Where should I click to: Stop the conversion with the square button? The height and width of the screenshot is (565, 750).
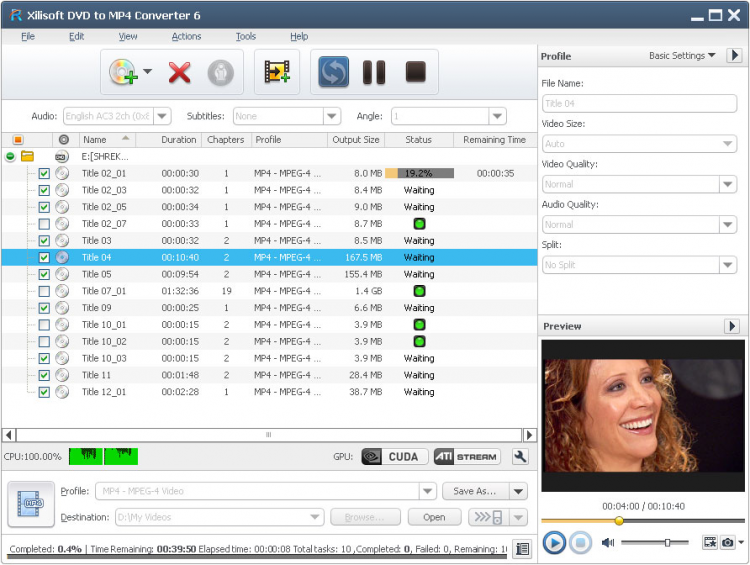point(415,72)
